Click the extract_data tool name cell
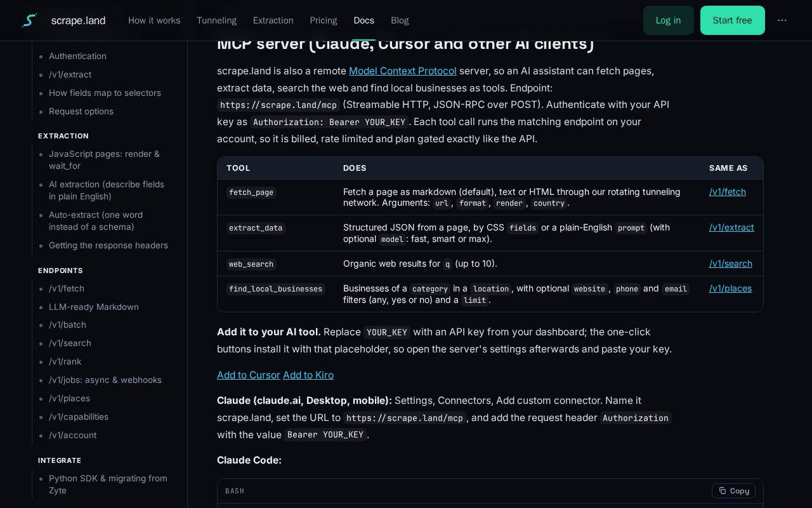The width and height of the screenshot is (812, 508). click(x=256, y=228)
